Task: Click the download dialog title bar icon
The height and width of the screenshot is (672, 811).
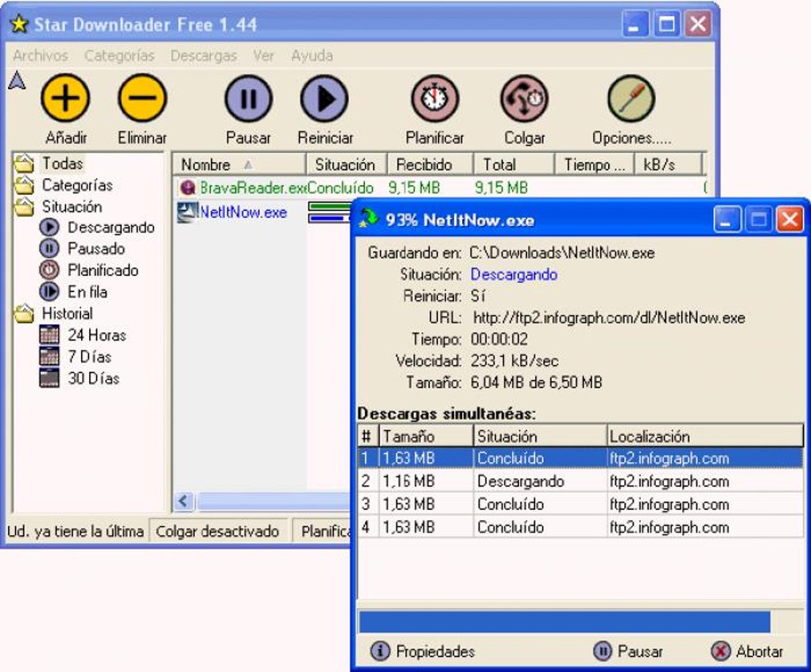Action: coord(369,219)
